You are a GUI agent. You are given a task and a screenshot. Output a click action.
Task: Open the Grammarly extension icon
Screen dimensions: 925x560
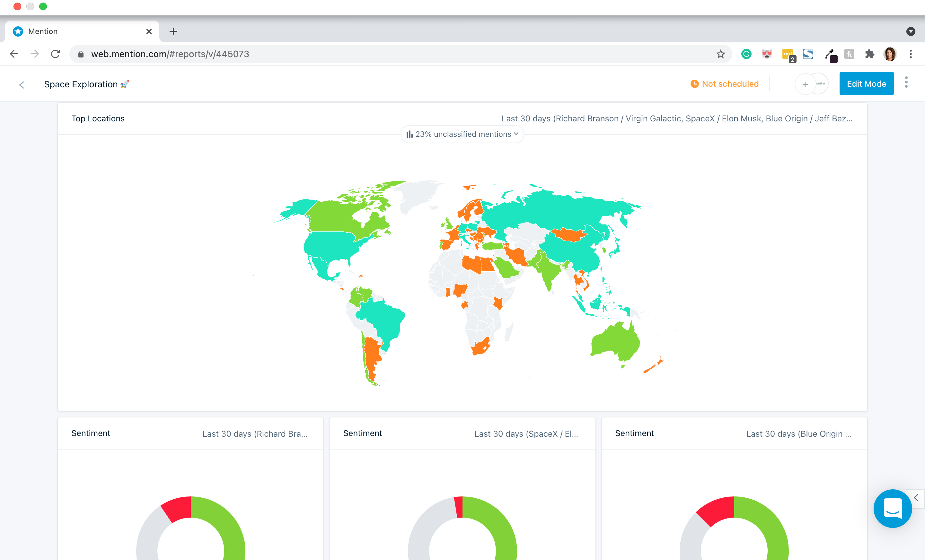pos(746,54)
